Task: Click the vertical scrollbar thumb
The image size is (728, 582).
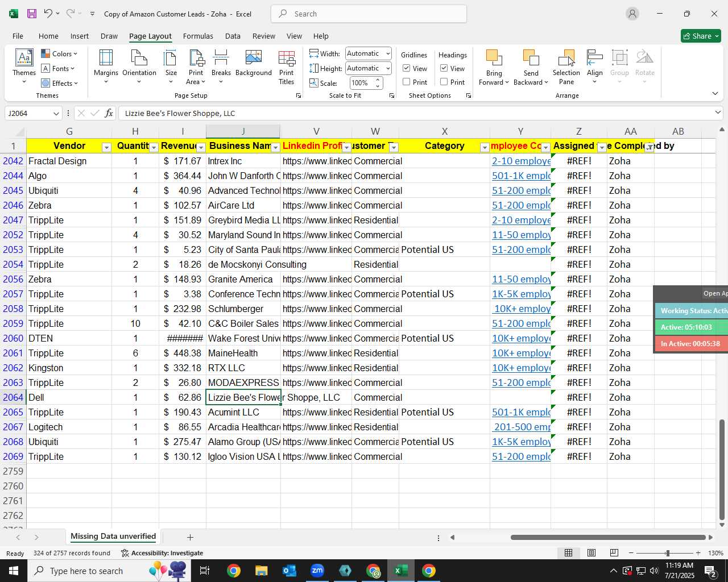Action: pyautogui.click(x=722, y=469)
